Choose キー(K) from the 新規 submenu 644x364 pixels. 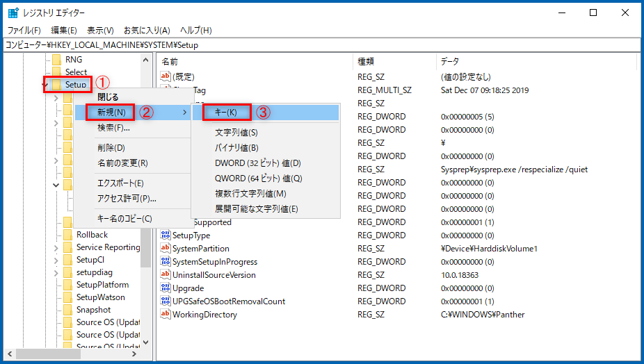[226, 112]
